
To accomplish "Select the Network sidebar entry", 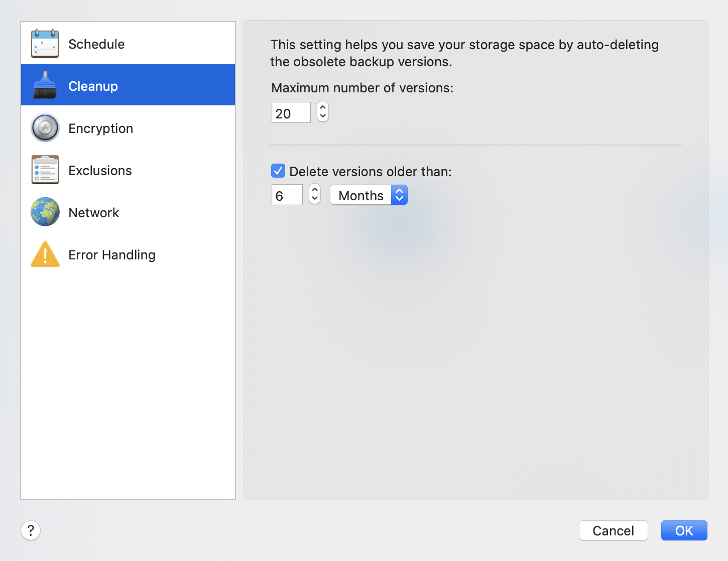I will 94,212.
